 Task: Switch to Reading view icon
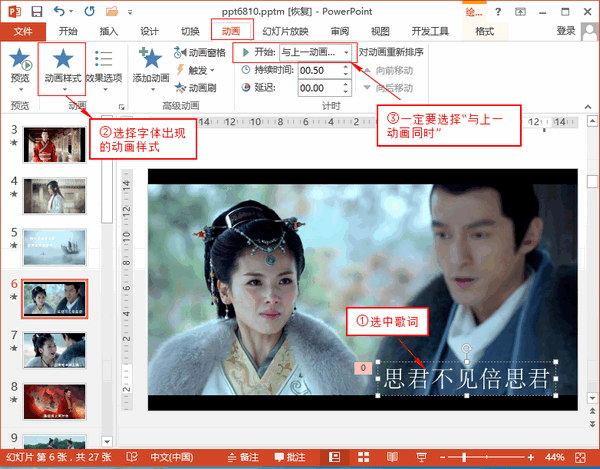[392, 457]
